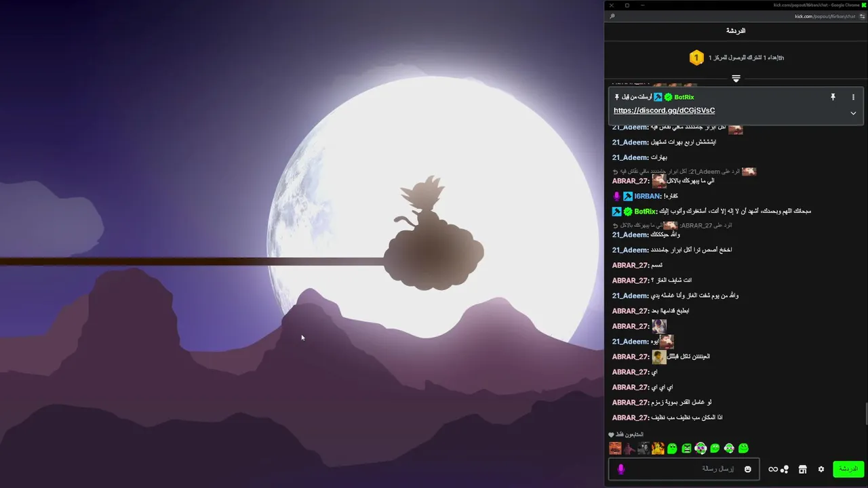
Task: Insert the green emote with pink headphones
Action: pyautogui.click(x=701, y=448)
